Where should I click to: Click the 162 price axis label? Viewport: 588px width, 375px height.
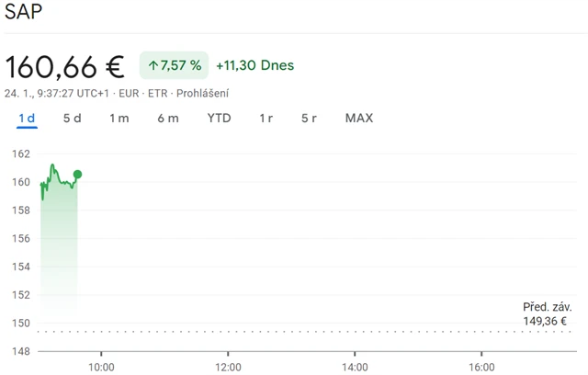[x=21, y=153]
